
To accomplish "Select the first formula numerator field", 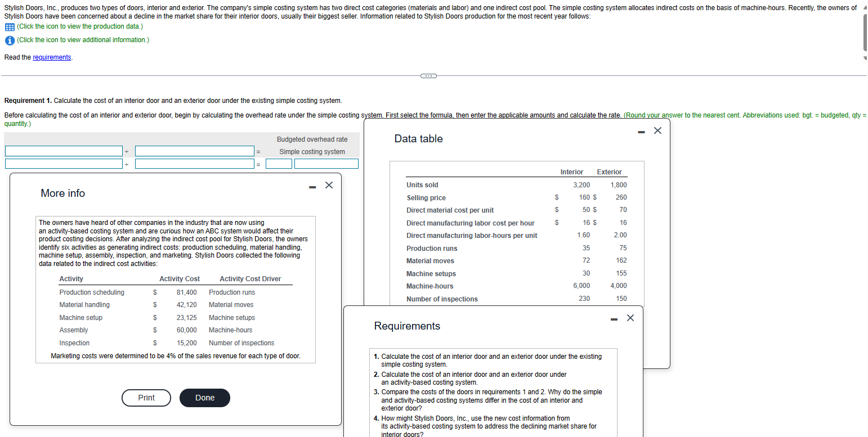I will point(64,151).
